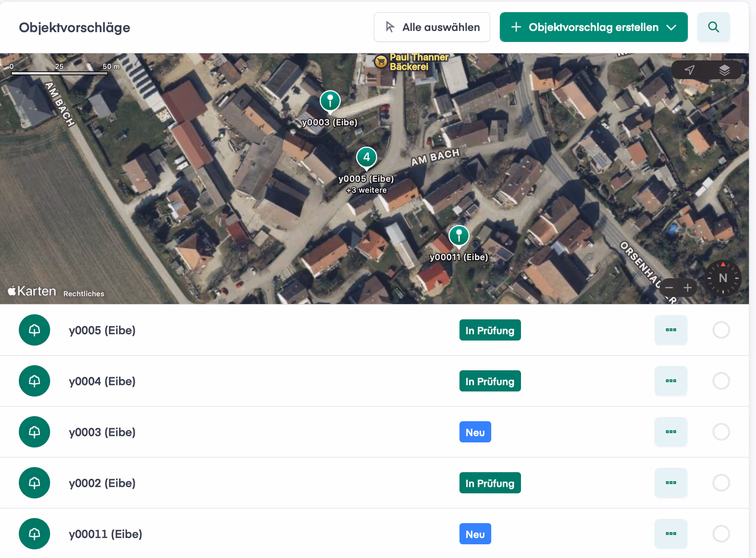Click the Paul Thanner Bäckerei shop icon
This screenshot has height=558, width=756.
coord(381,62)
